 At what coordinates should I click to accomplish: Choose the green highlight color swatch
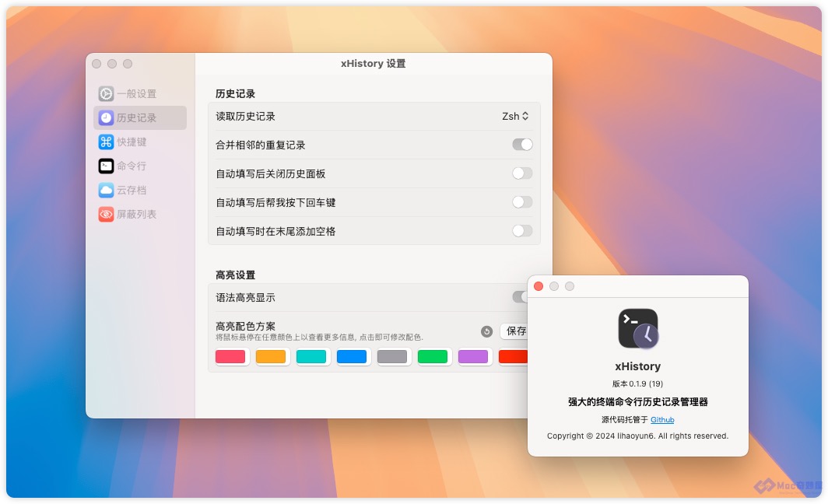coord(433,357)
